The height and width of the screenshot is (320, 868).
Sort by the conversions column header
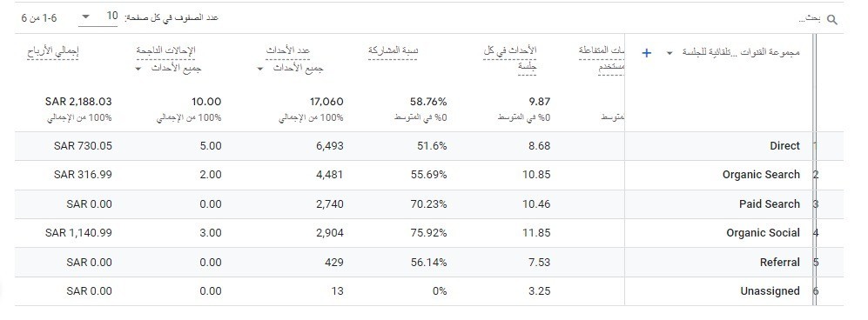[166, 50]
